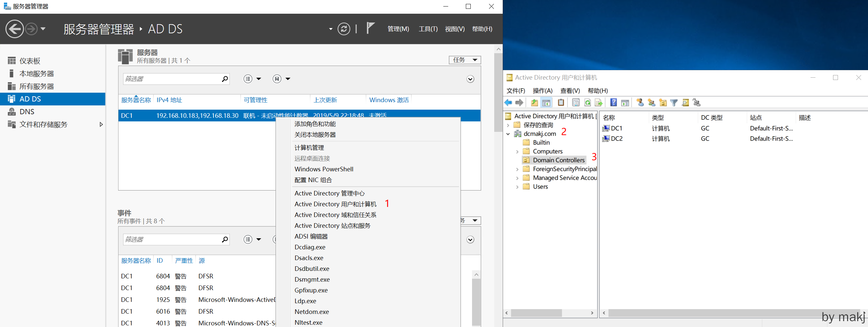The image size is (868, 327).
Task: Click the servers 筛选器 filter input field
Action: [x=172, y=79]
